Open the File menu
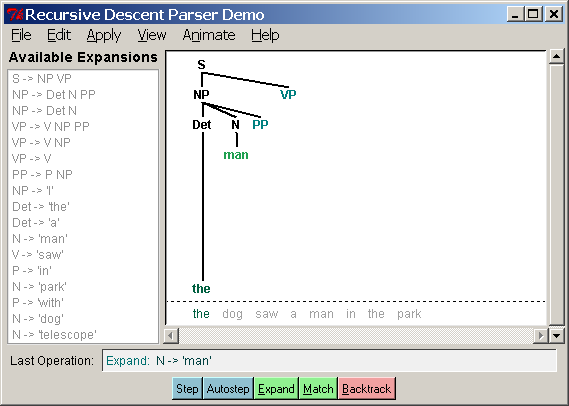Screen dimensions: 569x406 (21, 35)
